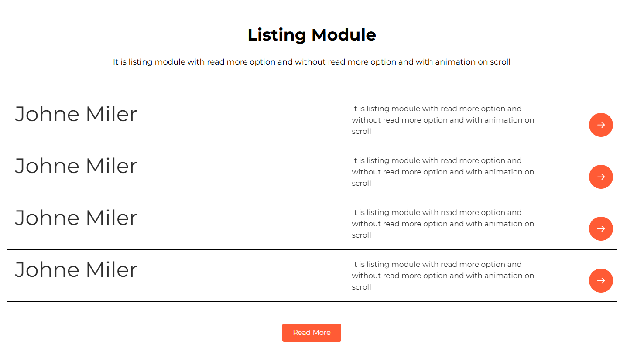Select the second row's description paragraph
Viewport: 644px width, 344px height.
coord(443,172)
